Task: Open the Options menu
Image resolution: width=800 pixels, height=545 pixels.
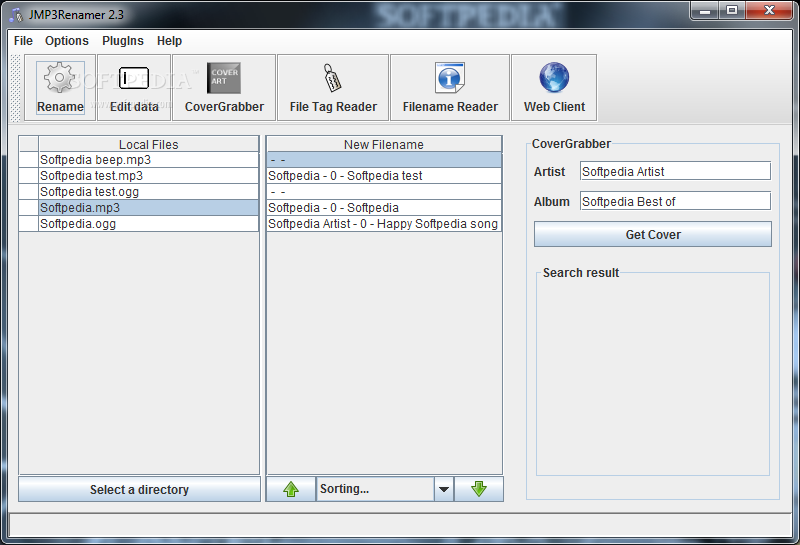Action: pyautogui.click(x=67, y=41)
